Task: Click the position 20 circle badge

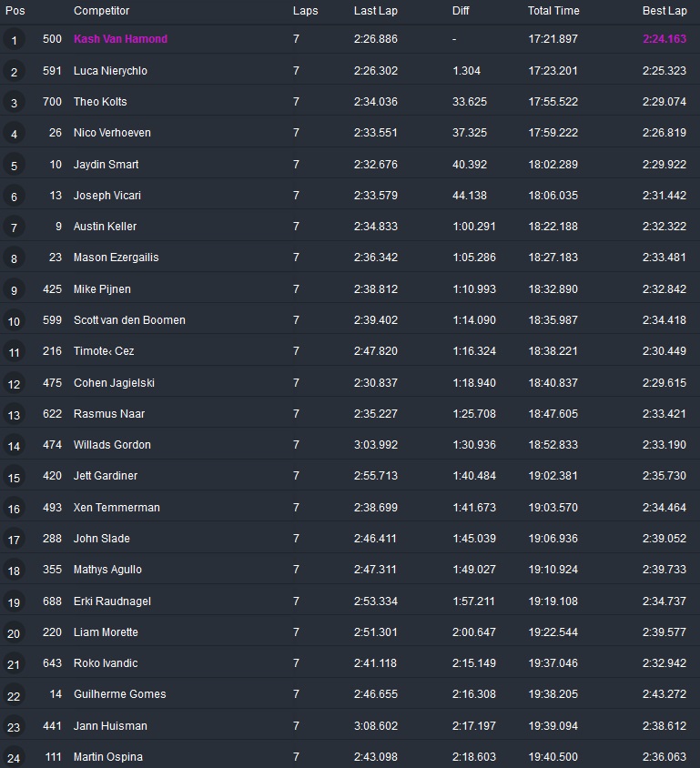Action: [15, 633]
